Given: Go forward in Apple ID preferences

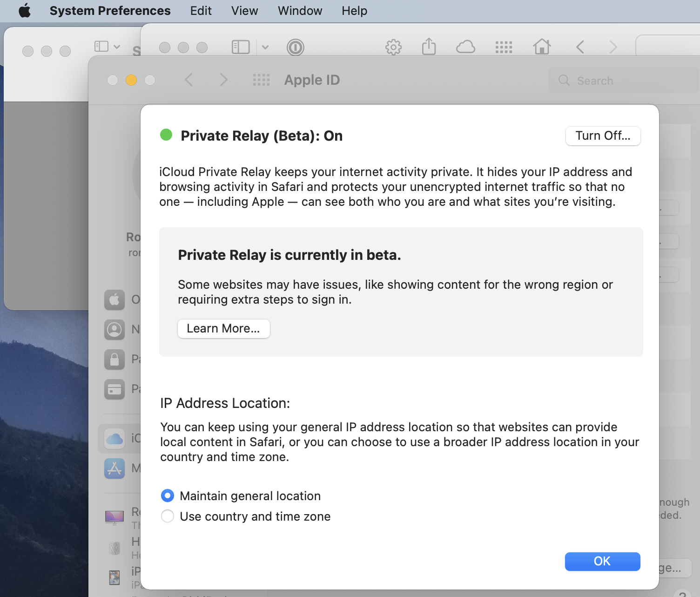Looking at the screenshot, I should (x=224, y=80).
